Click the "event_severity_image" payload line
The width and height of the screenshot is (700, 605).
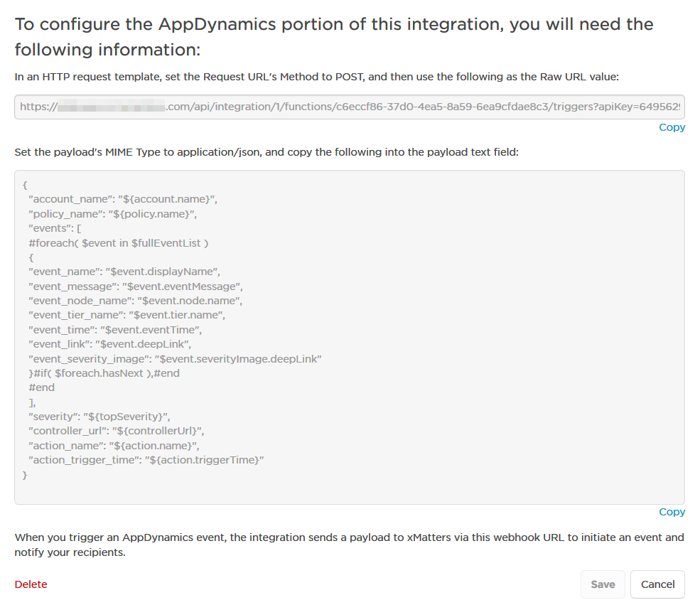coord(175,358)
